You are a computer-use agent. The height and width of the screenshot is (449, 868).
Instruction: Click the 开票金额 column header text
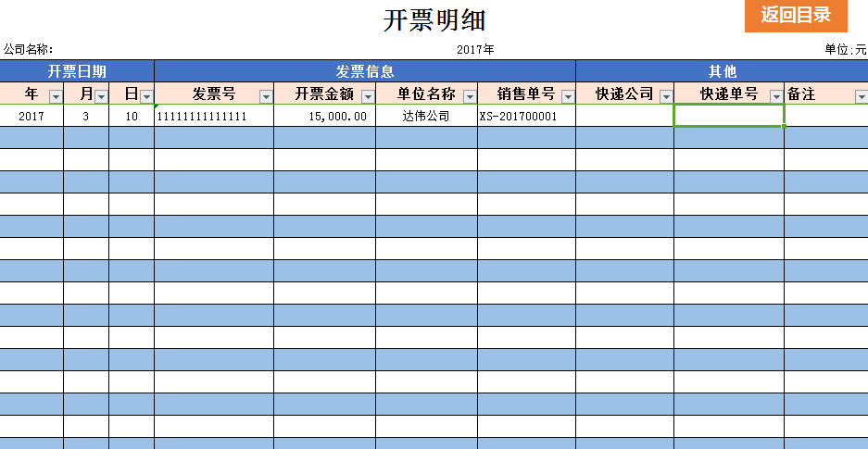pos(324,94)
